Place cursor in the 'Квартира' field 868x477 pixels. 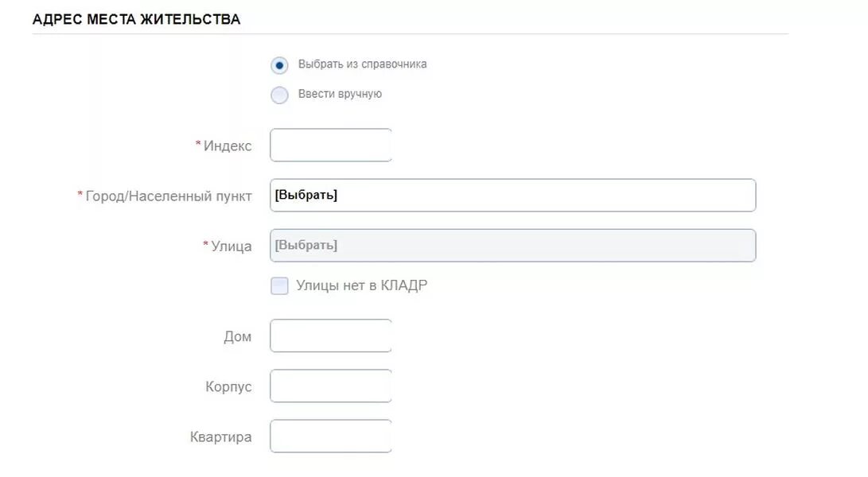click(331, 436)
